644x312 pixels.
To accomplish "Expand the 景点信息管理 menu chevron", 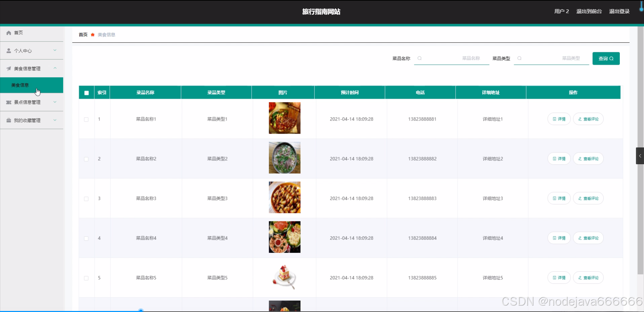I will [x=55, y=102].
